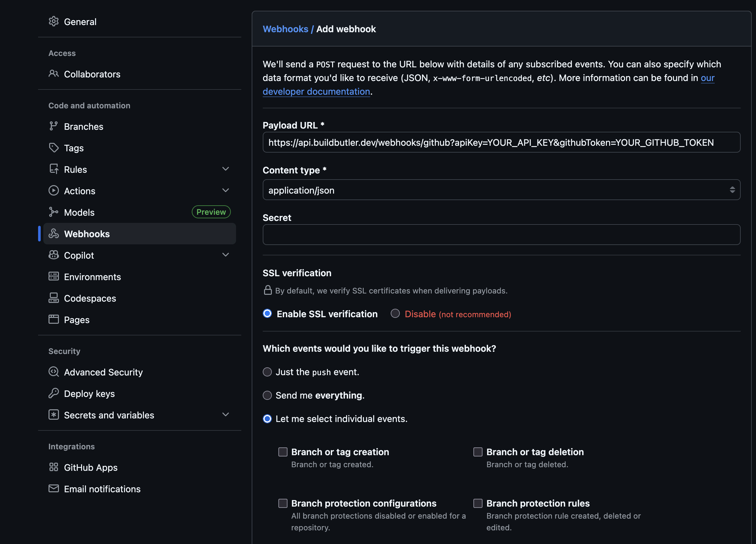
Task: Expand the Secrets and variables chevron
Action: [x=225, y=415]
